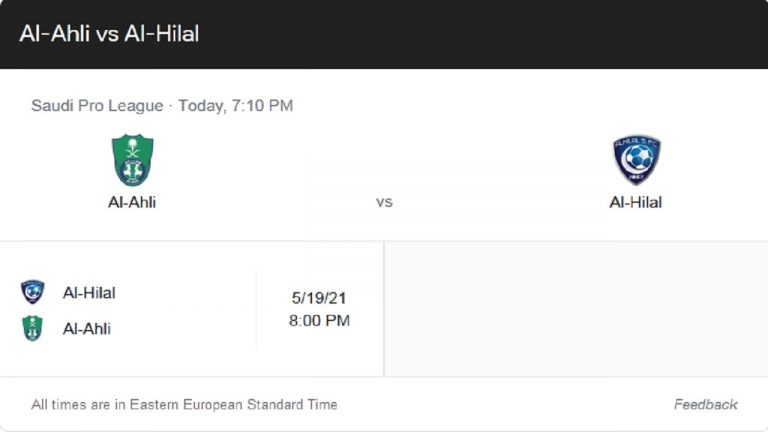Click the large green Al-Ahli crest
Image resolution: width=768 pixels, height=432 pixels.
[x=132, y=160]
